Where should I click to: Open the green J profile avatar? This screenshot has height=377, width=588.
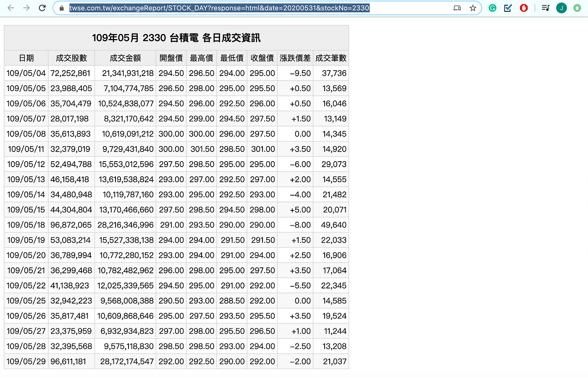(x=562, y=8)
